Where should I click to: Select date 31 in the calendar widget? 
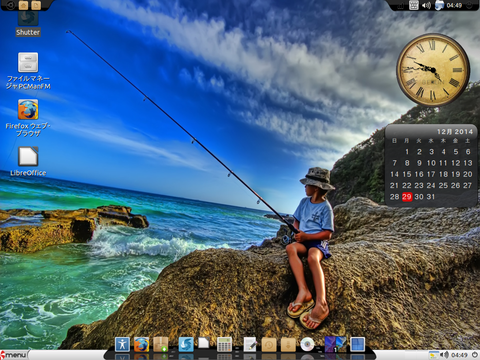click(x=431, y=197)
